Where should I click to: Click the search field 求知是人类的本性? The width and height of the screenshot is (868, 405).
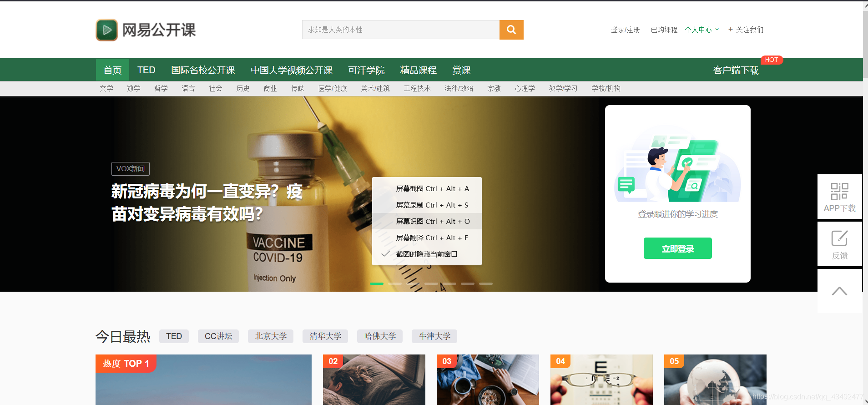(x=401, y=30)
